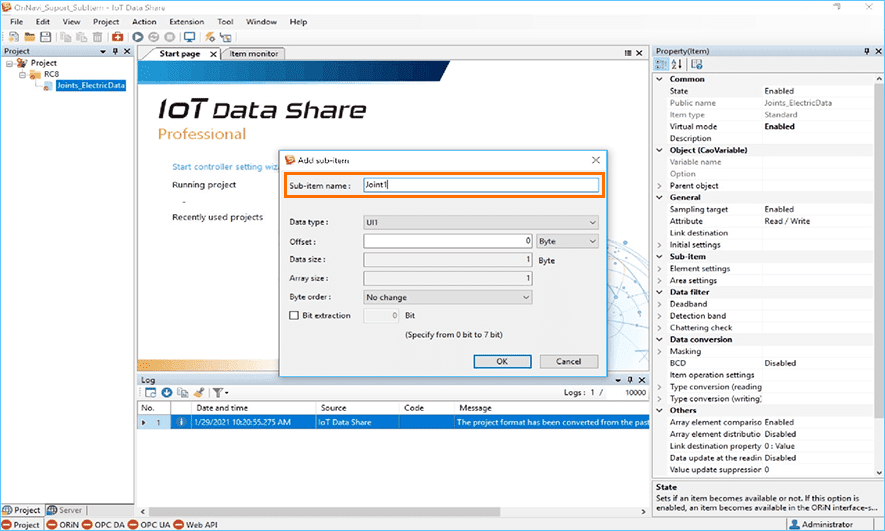Click the tree window toolbar icon after lightning gear
The height and width of the screenshot is (531, 885).
[x=226, y=37]
